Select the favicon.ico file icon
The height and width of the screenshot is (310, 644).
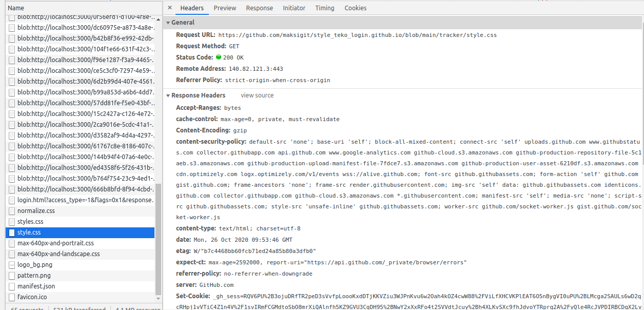(12, 297)
